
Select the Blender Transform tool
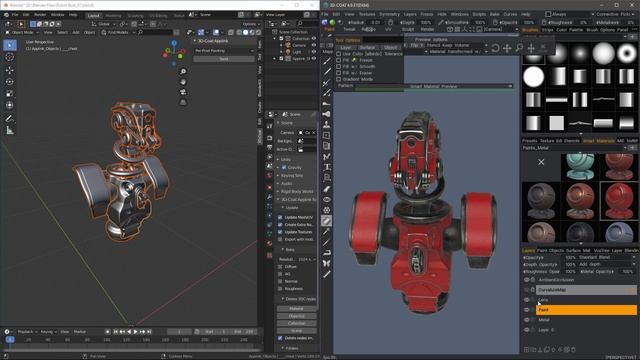10,105
